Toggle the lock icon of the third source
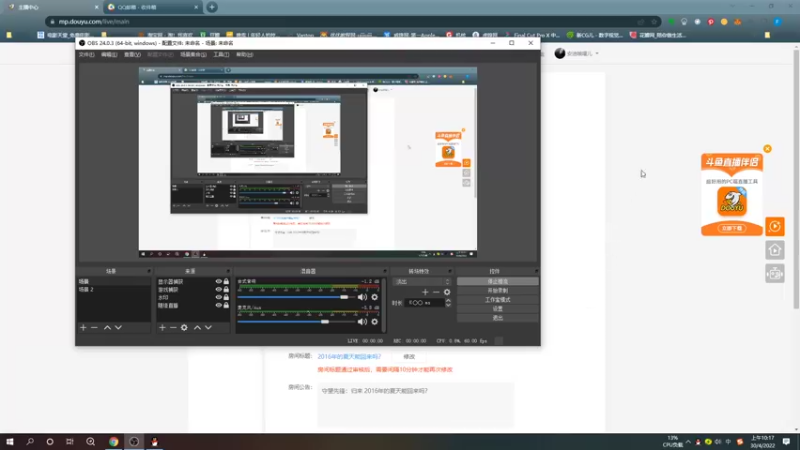 click(226, 297)
